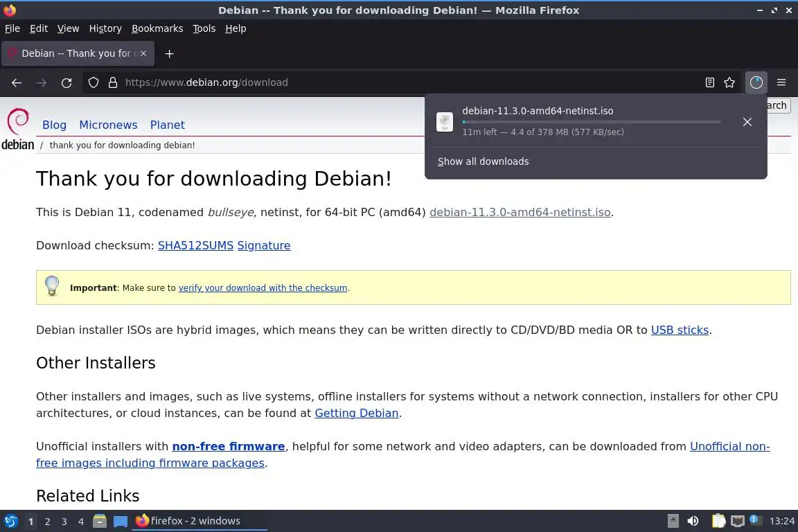Open the SHA512SUMS checksum link
Screen dimensions: 798x532
195,245
